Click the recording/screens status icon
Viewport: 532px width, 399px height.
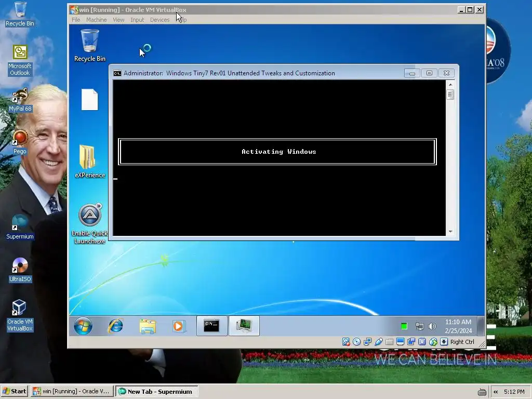tap(411, 342)
